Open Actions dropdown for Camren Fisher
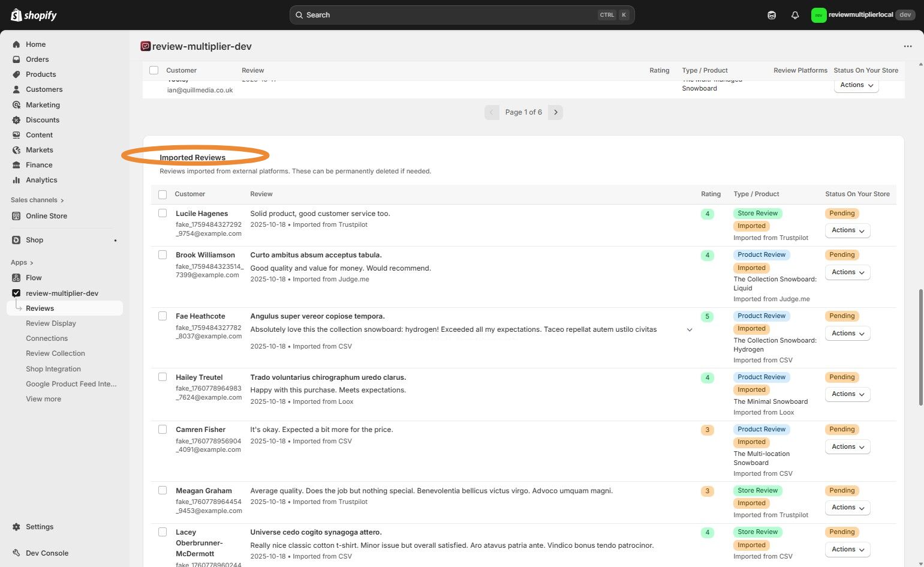Screen dimensions: 924x567 (848, 447)
